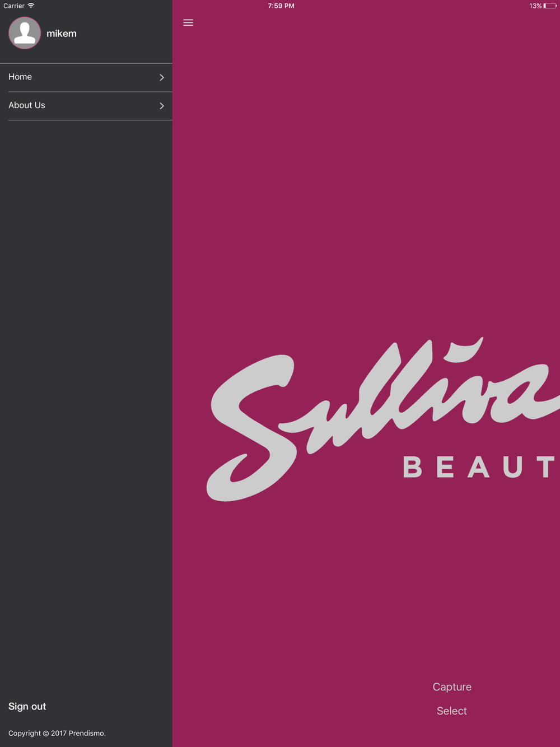The width and height of the screenshot is (560, 747).
Task: Tap the battery icon in status bar
Action: pos(550,6)
